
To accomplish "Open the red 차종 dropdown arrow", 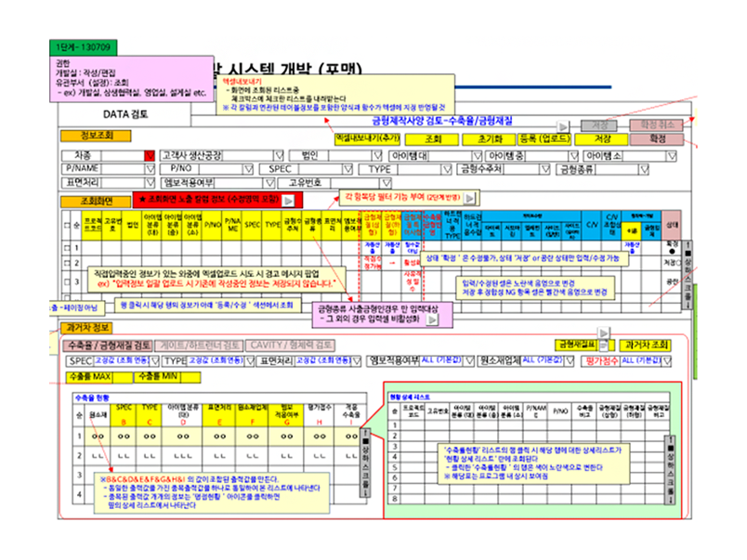I will point(150,156).
